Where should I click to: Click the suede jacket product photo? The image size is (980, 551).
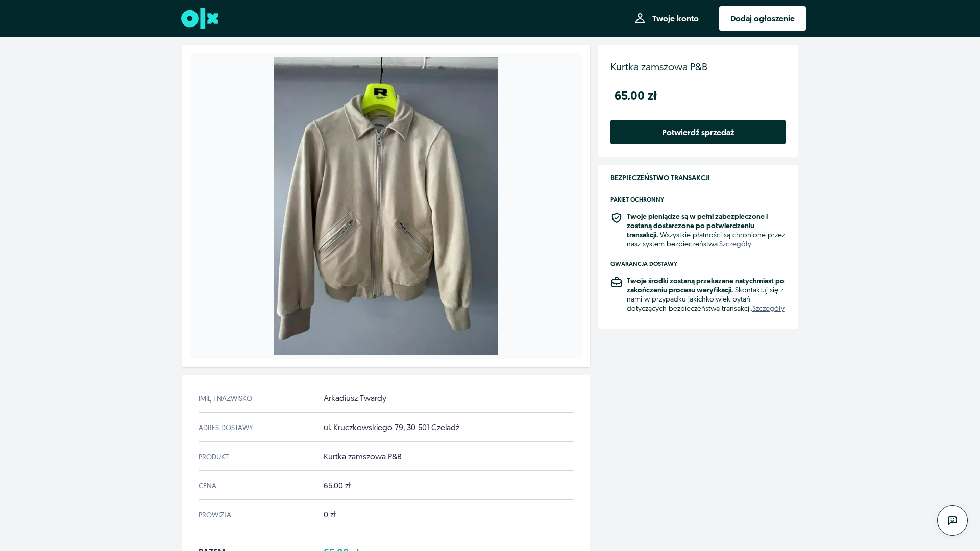(x=386, y=206)
